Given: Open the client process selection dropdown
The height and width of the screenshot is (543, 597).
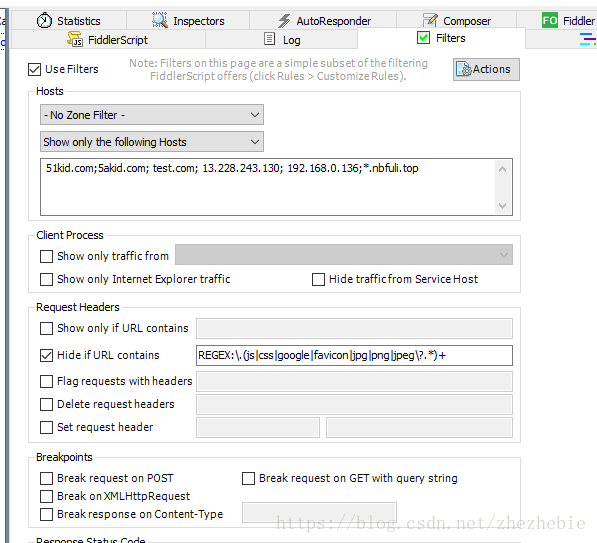Looking at the screenshot, I should [x=344, y=255].
